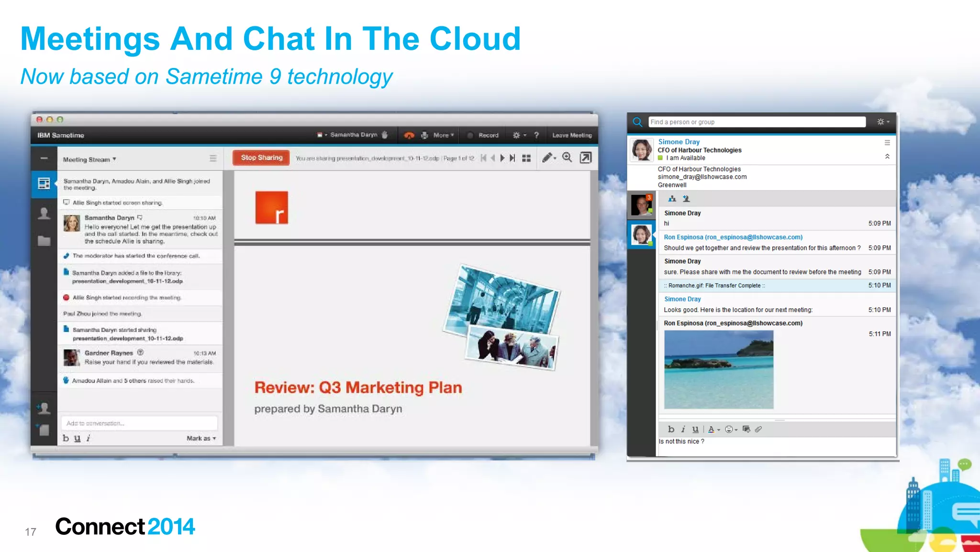Open the meeting settings gear dropdown

pos(519,135)
